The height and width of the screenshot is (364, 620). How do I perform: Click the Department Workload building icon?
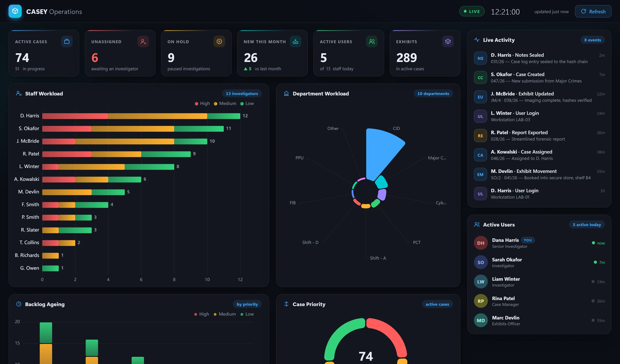[286, 93]
